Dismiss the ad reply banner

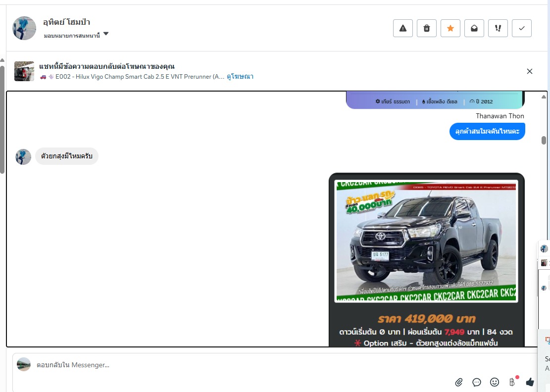530,72
